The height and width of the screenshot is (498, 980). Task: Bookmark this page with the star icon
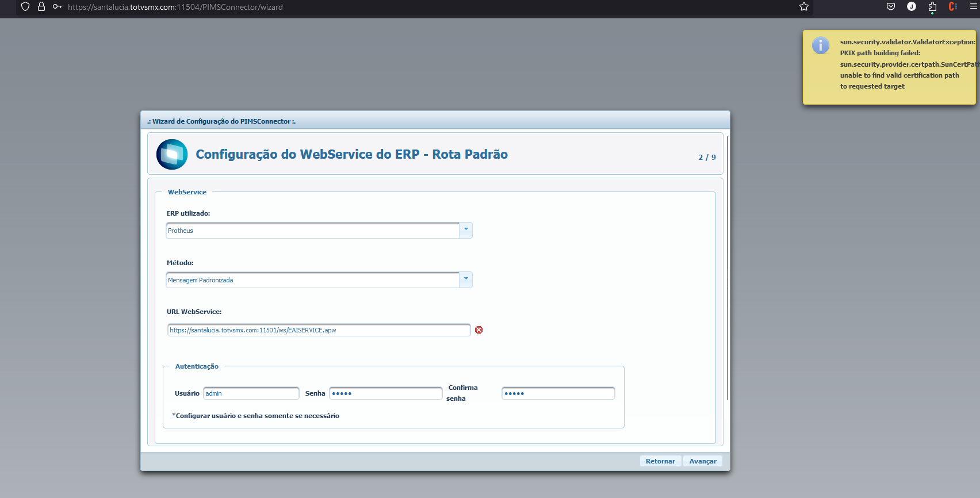coord(804,7)
